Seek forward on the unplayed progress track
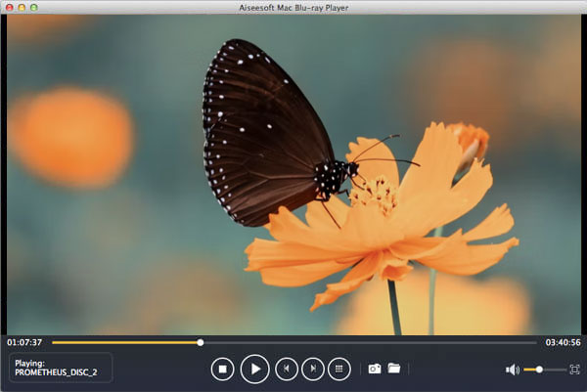The image size is (587, 392). (370, 342)
